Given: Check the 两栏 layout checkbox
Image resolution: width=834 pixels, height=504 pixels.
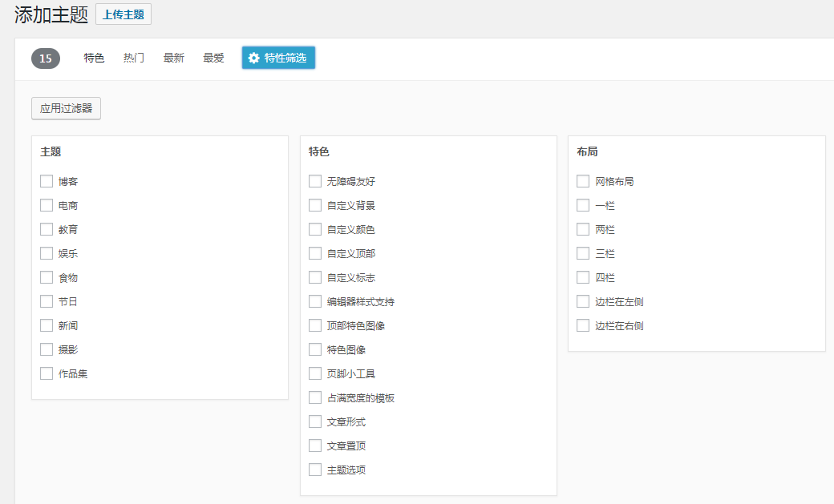Looking at the screenshot, I should pos(583,229).
